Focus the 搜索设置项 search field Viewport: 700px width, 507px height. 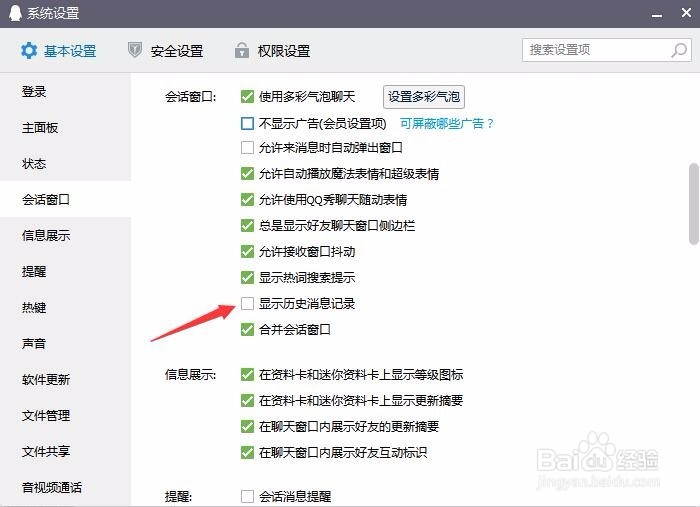tap(607, 50)
